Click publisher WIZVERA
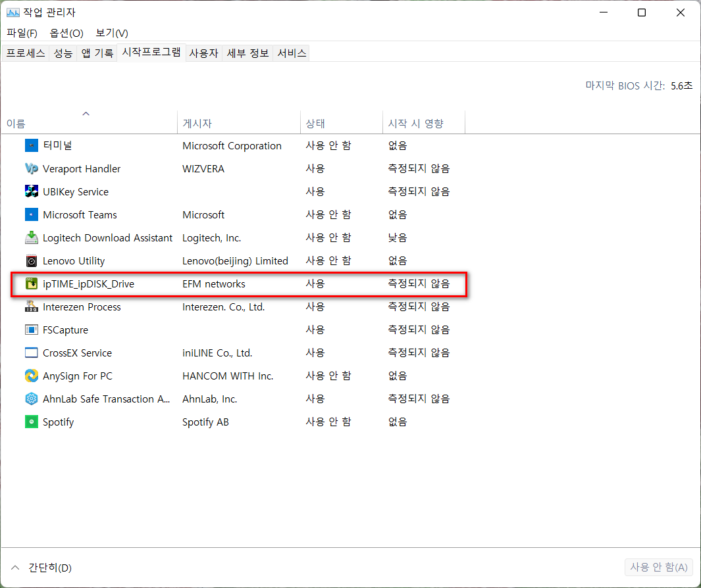This screenshot has height=588, width=701. coord(203,169)
